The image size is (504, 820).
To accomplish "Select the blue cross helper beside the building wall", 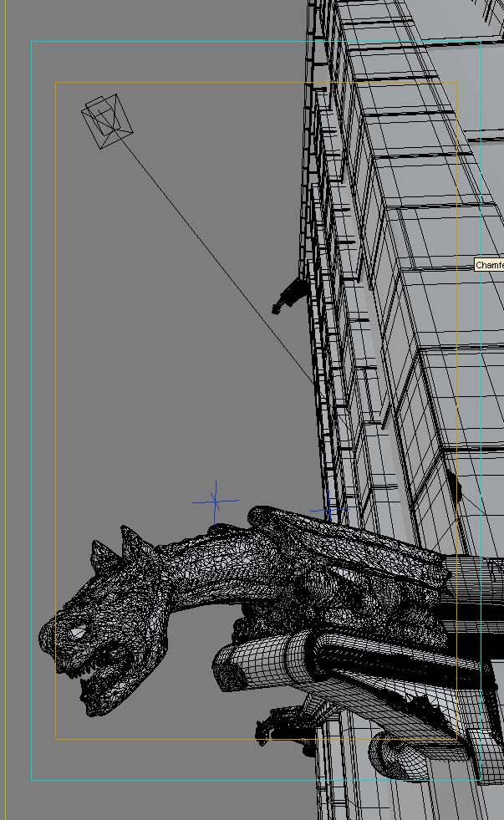I will (x=329, y=509).
